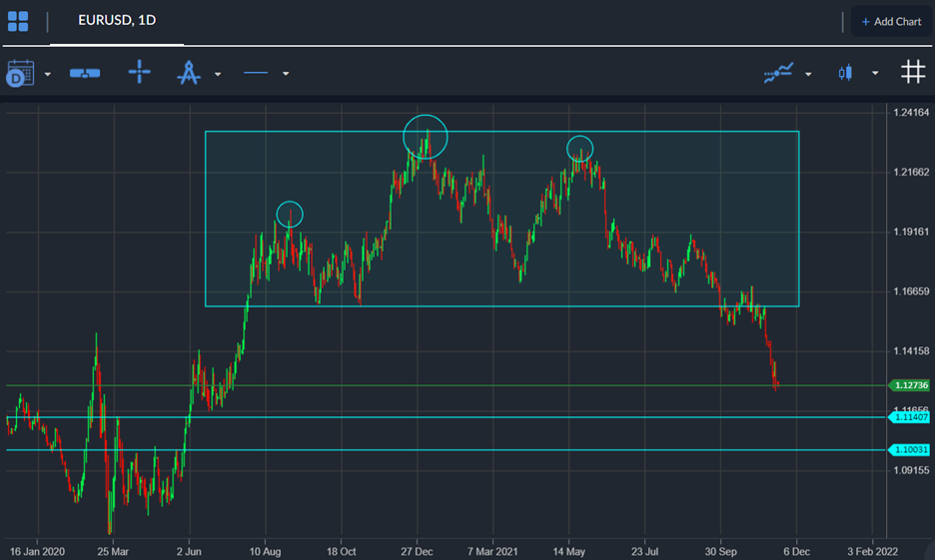Expand the chart type dropdown arrow
935x560 pixels.
coord(875,73)
